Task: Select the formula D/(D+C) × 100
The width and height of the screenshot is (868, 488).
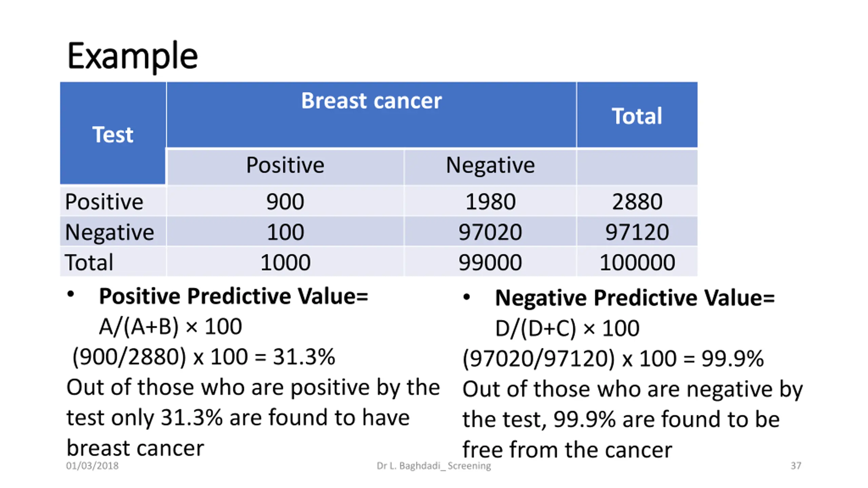Action: [x=567, y=328]
